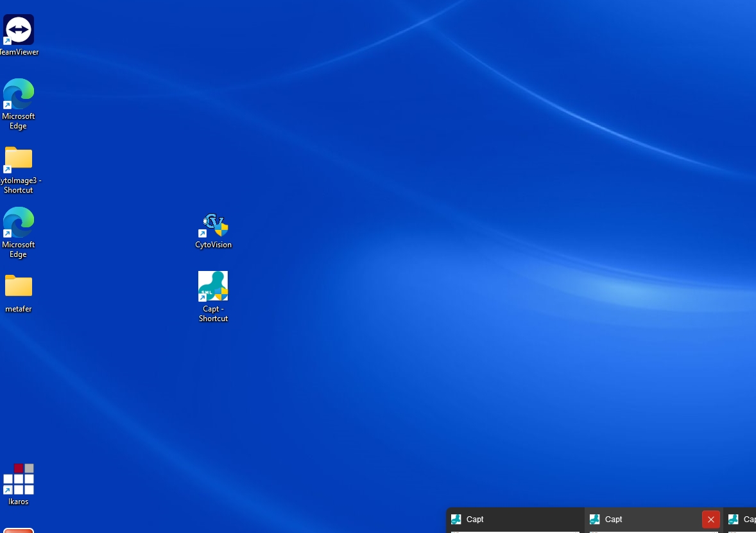Click the "CytoVision" label text

click(214, 245)
